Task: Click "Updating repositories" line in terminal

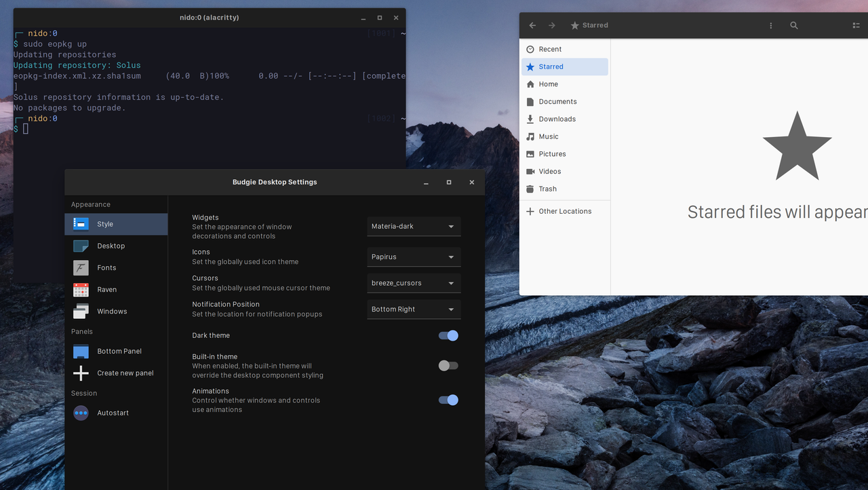Action: tap(64, 54)
